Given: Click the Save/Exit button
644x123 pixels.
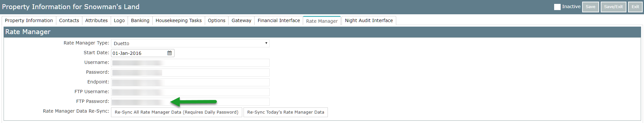Looking at the screenshot, I should pyautogui.click(x=613, y=7).
